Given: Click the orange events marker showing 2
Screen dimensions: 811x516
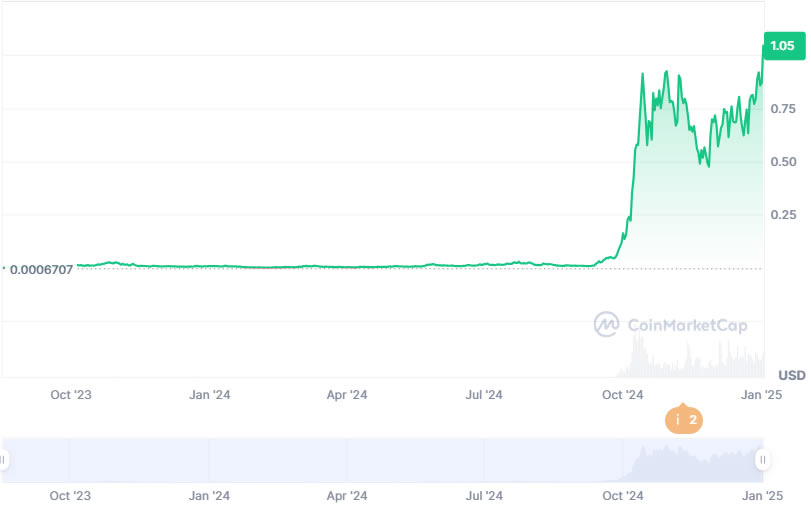Looking at the screenshot, I should [684, 419].
